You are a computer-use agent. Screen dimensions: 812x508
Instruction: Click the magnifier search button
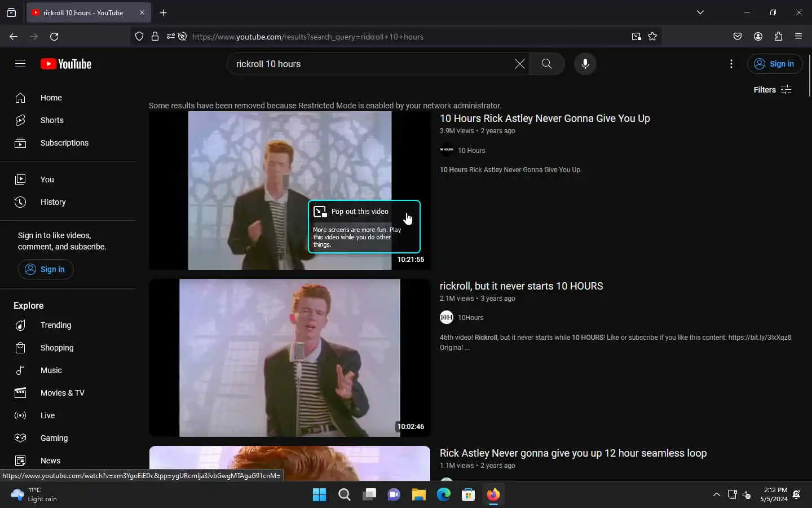click(x=546, y=64)
